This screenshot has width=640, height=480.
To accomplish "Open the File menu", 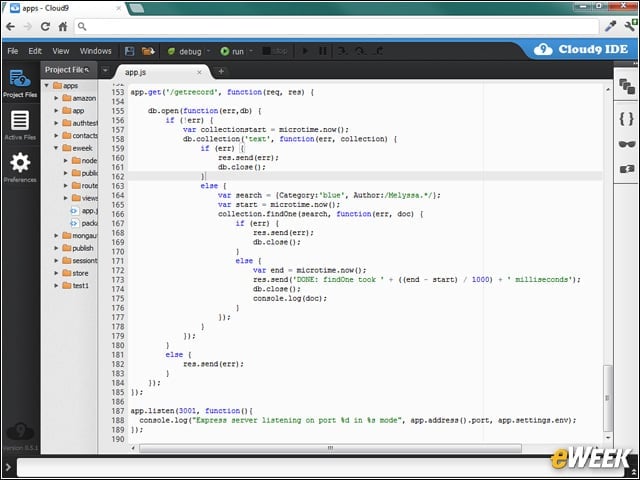I will point(13,51).
